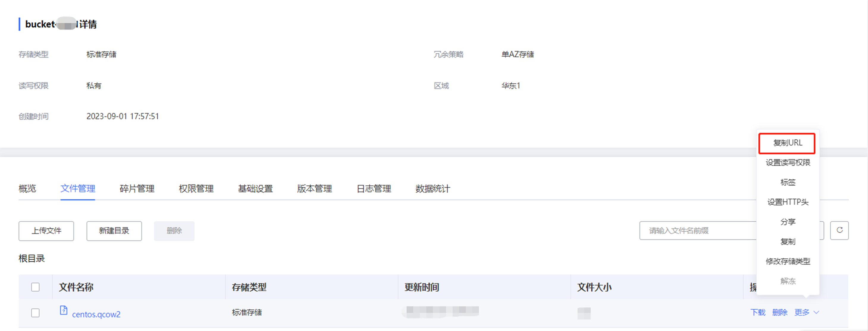Go to the 权限管理 tab
The width and height of the screenshot is (868, 331).
point(196,189)
